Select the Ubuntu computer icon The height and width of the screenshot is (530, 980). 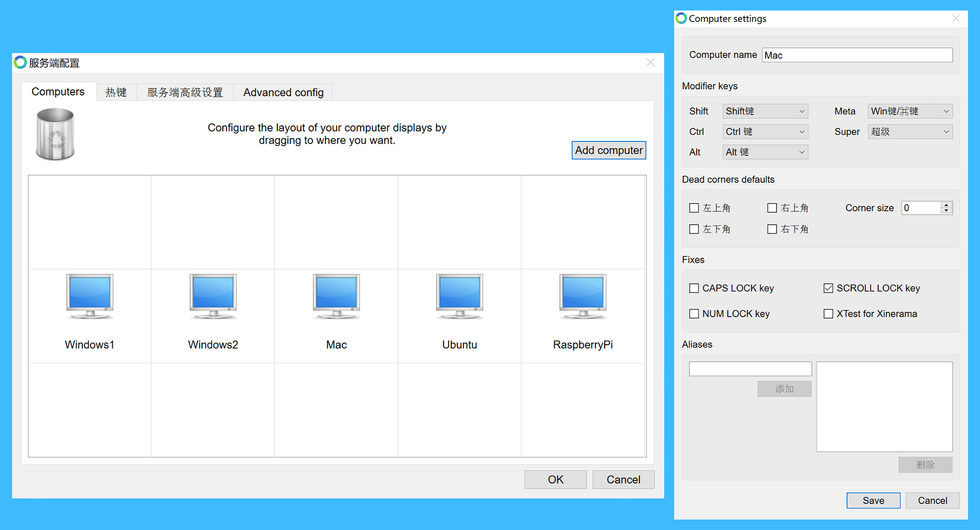point(459,297)
